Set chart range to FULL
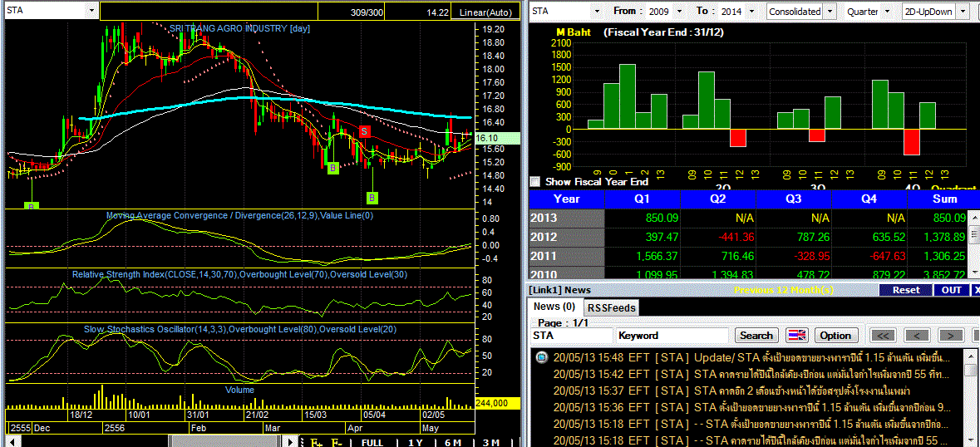Viewport: 980px width, 447px height. coord(372,442)
